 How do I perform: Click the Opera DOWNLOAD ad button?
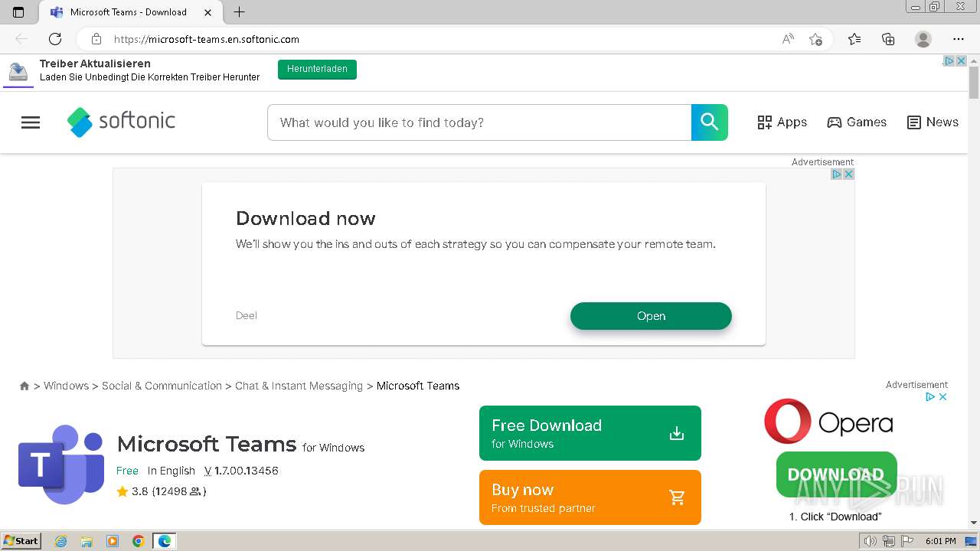pyautogui.click(x=836, y=474)
